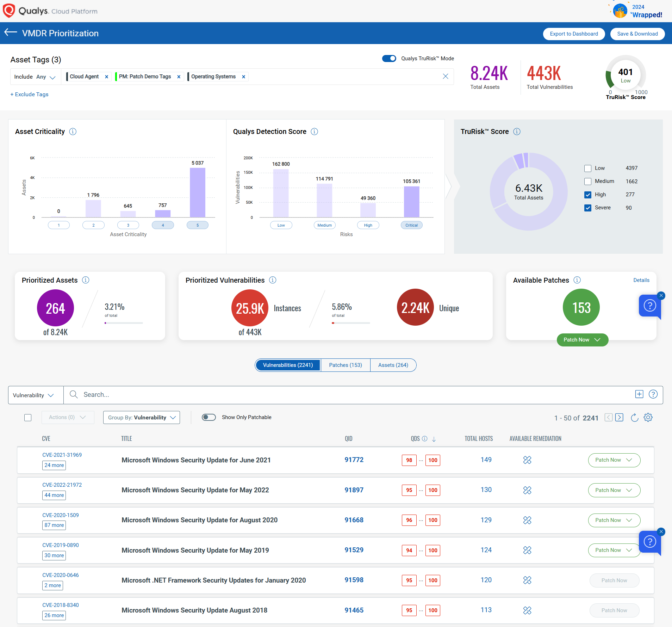
Task: Uncheck the Severe TruRisk score checkbox
Action: click(x=588, y=208)
